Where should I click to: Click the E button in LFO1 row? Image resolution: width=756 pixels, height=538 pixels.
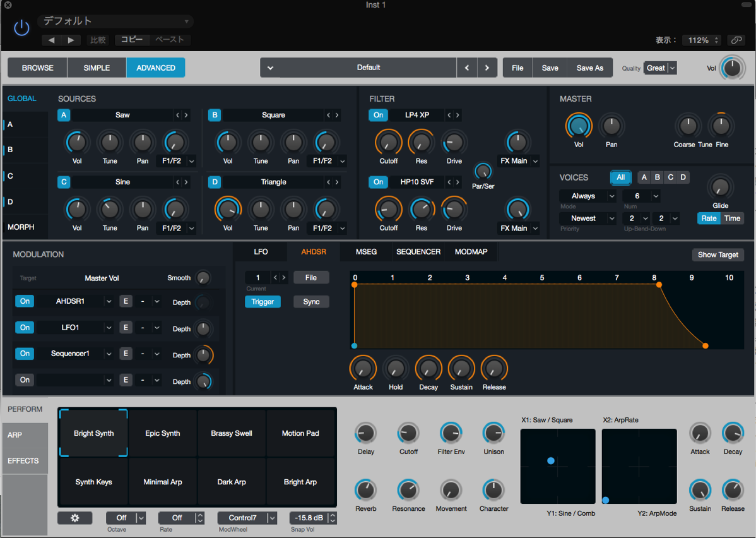pos(126,328)
